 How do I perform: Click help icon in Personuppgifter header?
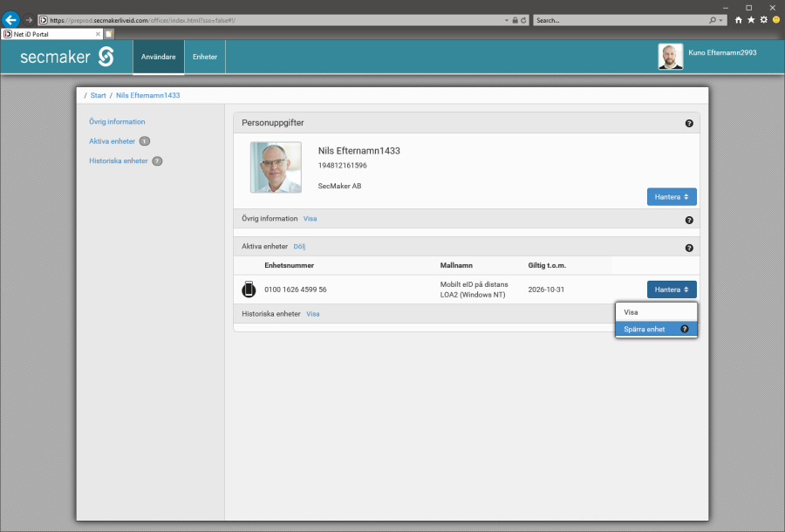(689, 124)
